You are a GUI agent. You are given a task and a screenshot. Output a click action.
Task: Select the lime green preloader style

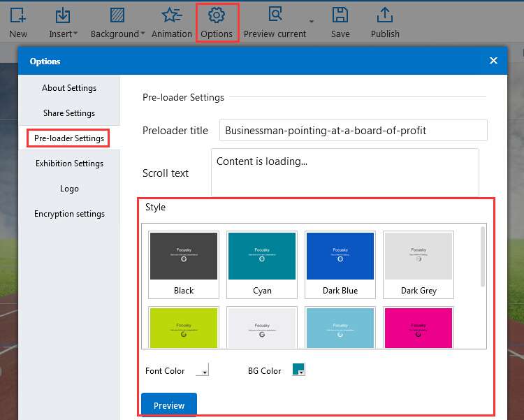[184, 327]
